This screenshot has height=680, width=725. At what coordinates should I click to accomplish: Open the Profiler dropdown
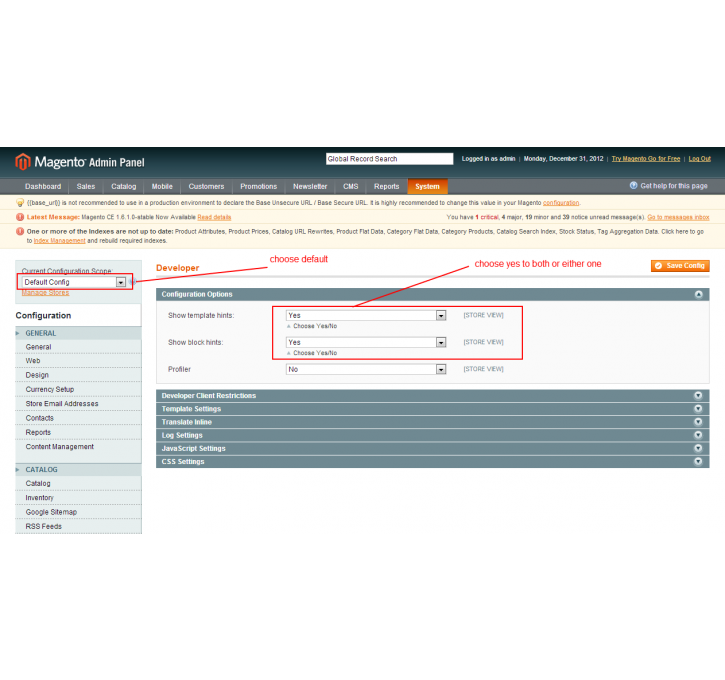coord(365,369)
